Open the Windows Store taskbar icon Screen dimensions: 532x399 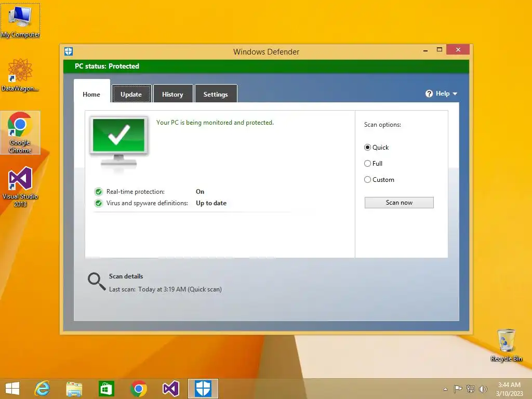(x=106, y=389)
